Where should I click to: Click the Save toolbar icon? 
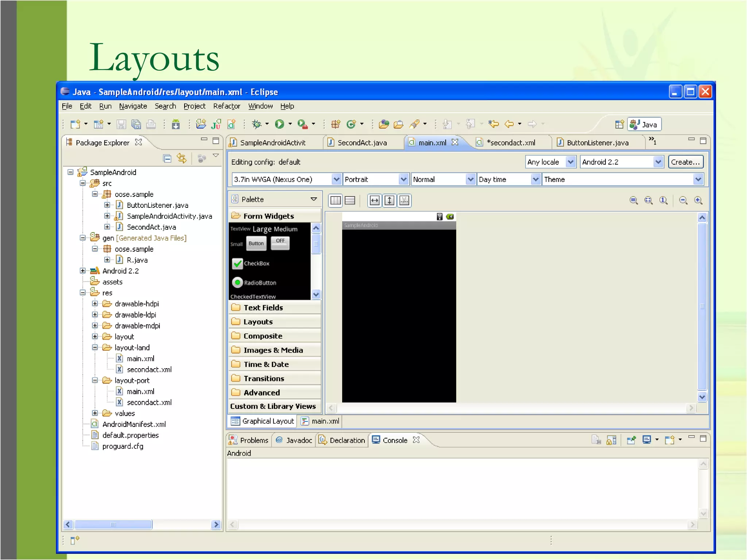(121, 124)
